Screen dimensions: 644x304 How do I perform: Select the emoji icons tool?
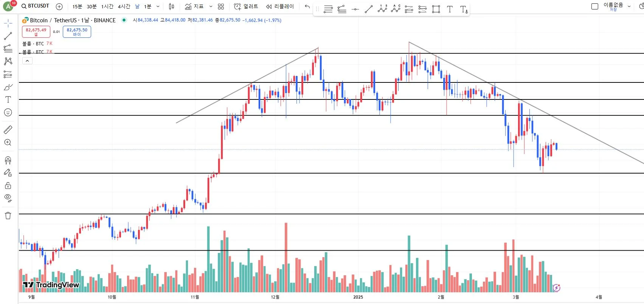tap(8, 112)
